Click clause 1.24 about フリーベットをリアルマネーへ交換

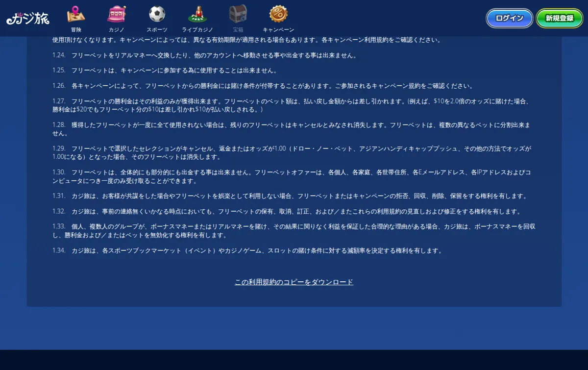click(204, 55)
